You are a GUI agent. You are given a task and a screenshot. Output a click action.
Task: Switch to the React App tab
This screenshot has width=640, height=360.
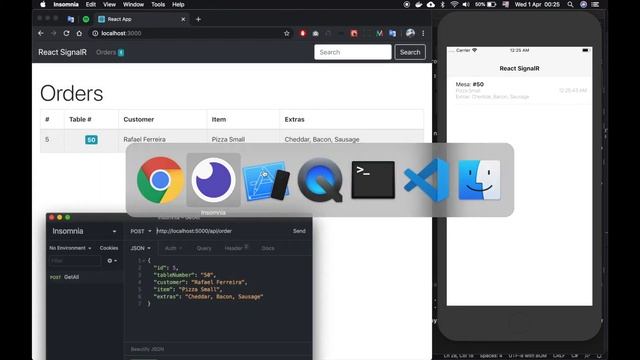point(141,19)
